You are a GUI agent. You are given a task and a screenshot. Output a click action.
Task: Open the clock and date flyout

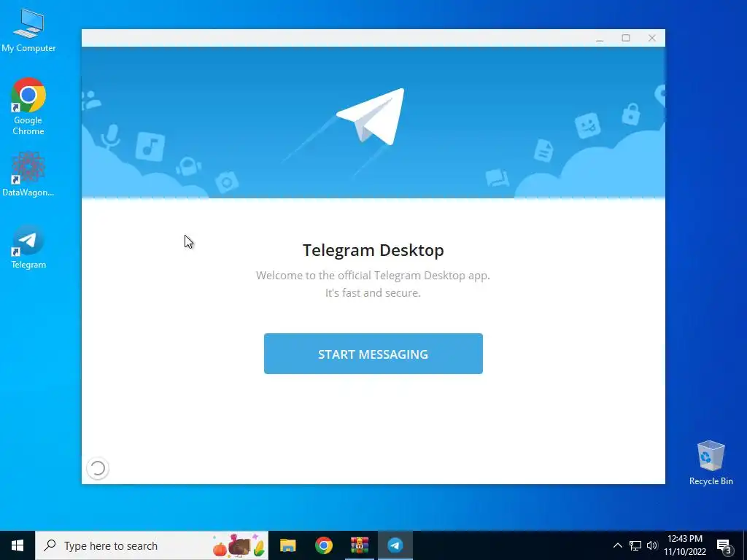pos(685,545)
